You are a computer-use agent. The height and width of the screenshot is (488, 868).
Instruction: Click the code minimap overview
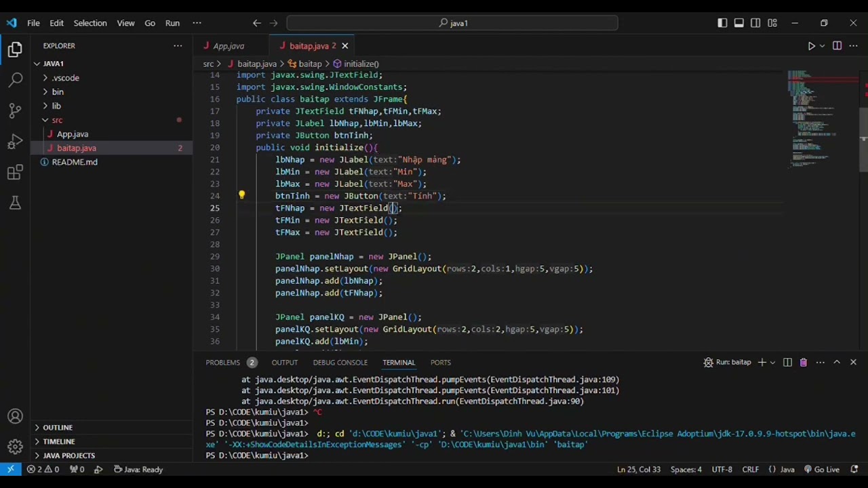coord(823,119)
